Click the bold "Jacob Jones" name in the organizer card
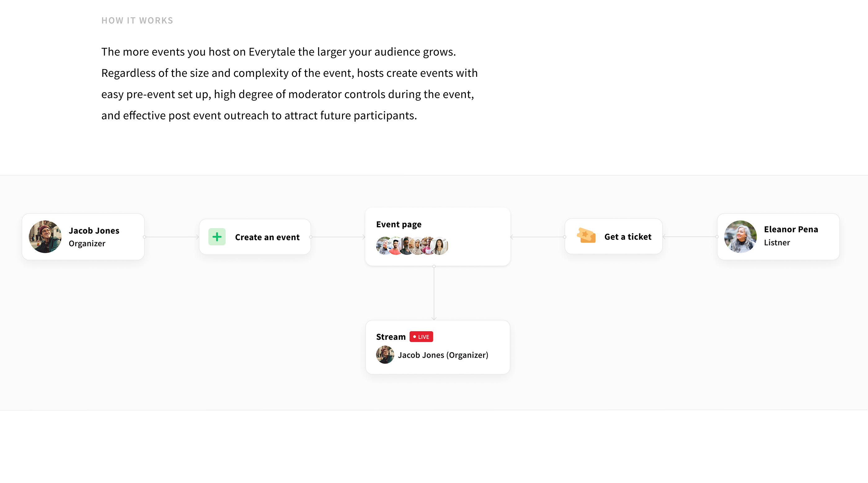The height and width of the screenshot is (483, 868). (x=94, y=231)
